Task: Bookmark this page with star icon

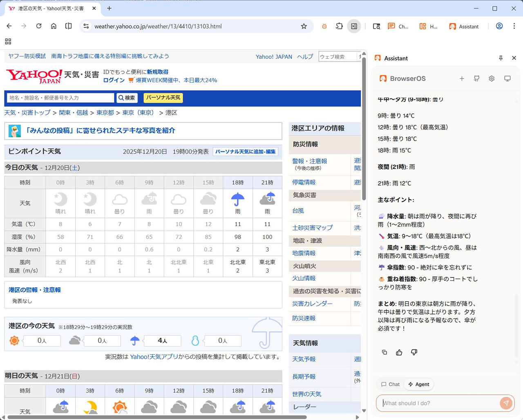Action: tap(304, 26)
